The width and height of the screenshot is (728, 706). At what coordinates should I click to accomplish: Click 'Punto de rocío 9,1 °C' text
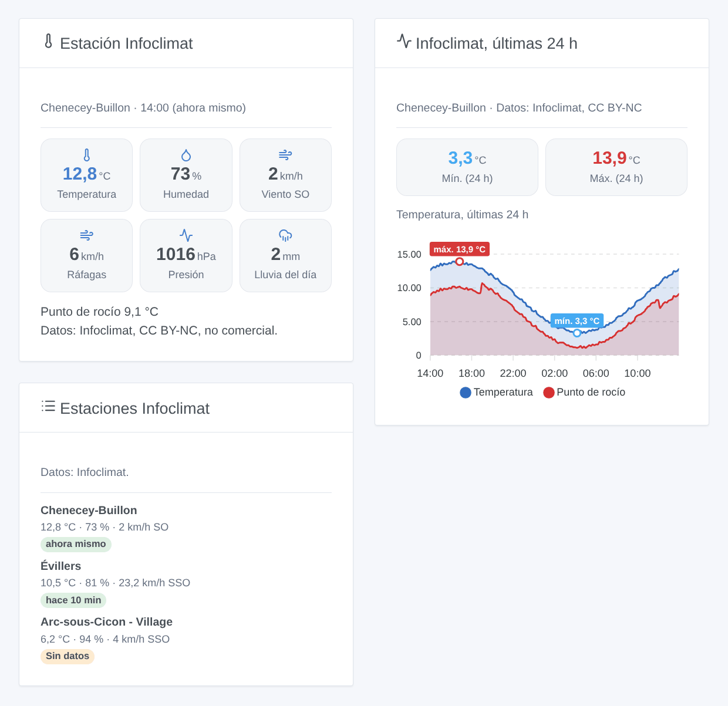(99, 312)
